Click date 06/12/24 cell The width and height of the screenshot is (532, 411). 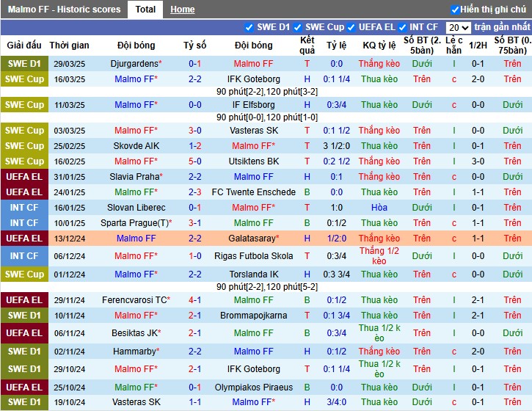(x=70, y=256)
